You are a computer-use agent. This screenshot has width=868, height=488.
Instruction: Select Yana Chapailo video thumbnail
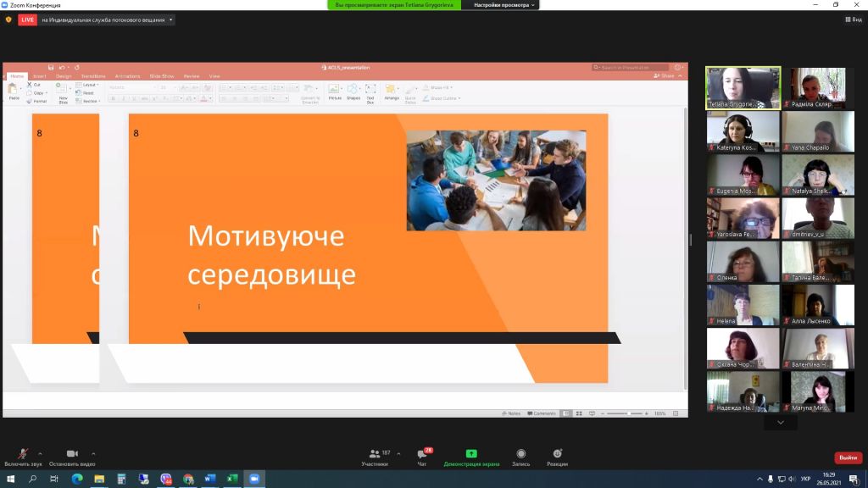[x=818, y=131]
